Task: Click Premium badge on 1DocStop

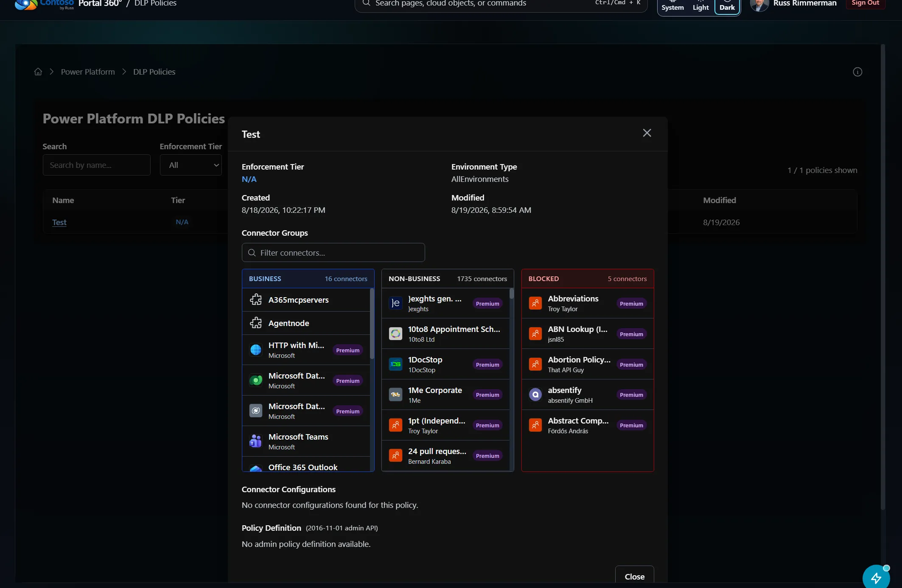Action: pos(487,365)
